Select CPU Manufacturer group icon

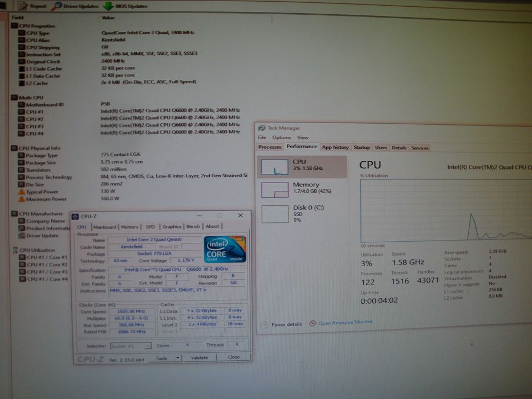coord(15,213)
